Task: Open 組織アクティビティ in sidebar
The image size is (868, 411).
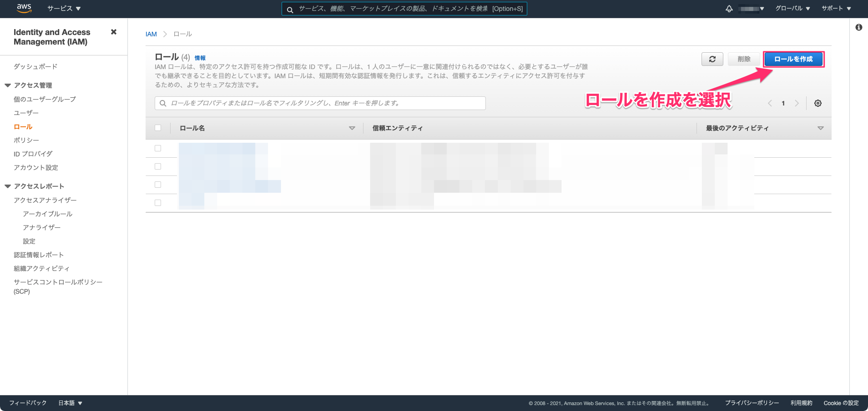Action: pyautogui.click(x=41, y=268)
